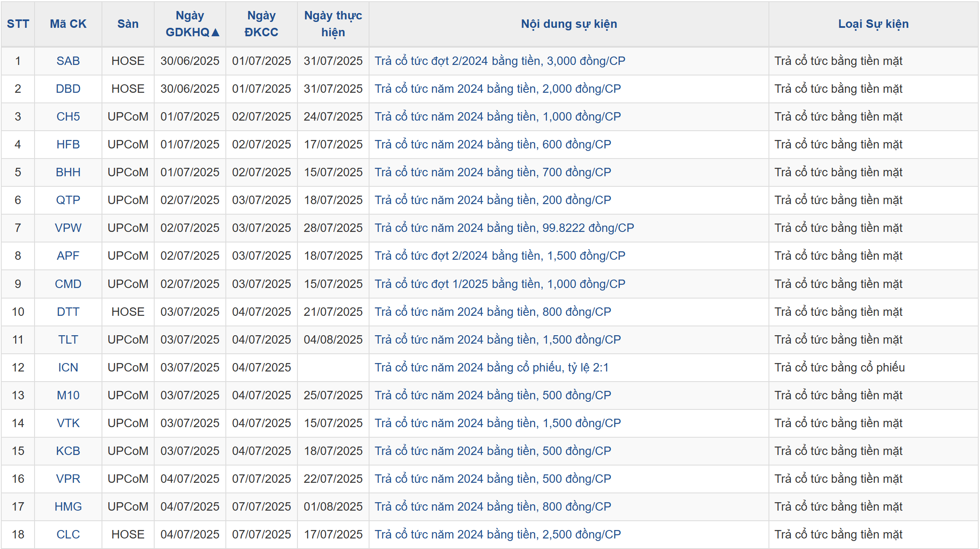Open the VTK stock code link

(x=68, y=423)
